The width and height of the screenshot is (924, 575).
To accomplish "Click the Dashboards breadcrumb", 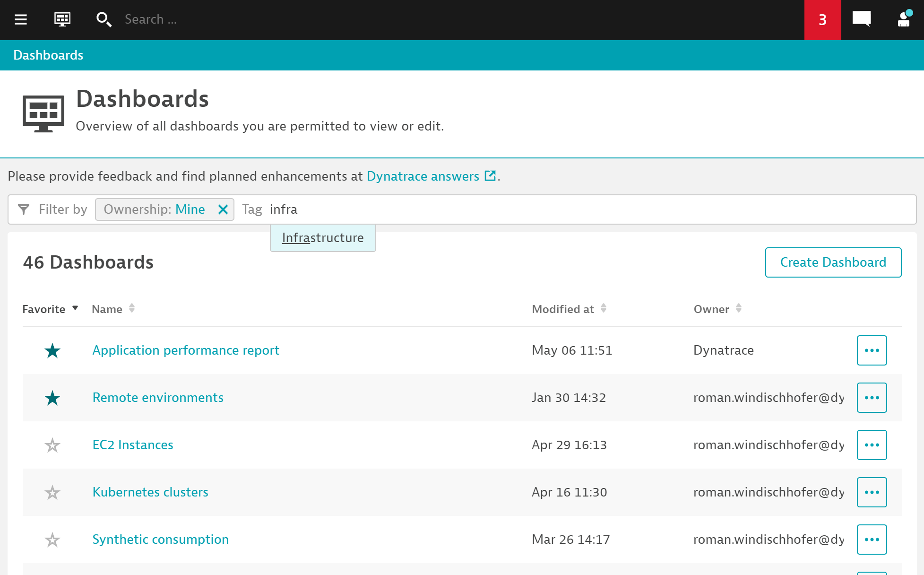I will pyautogui.click(x=48, y=55).
